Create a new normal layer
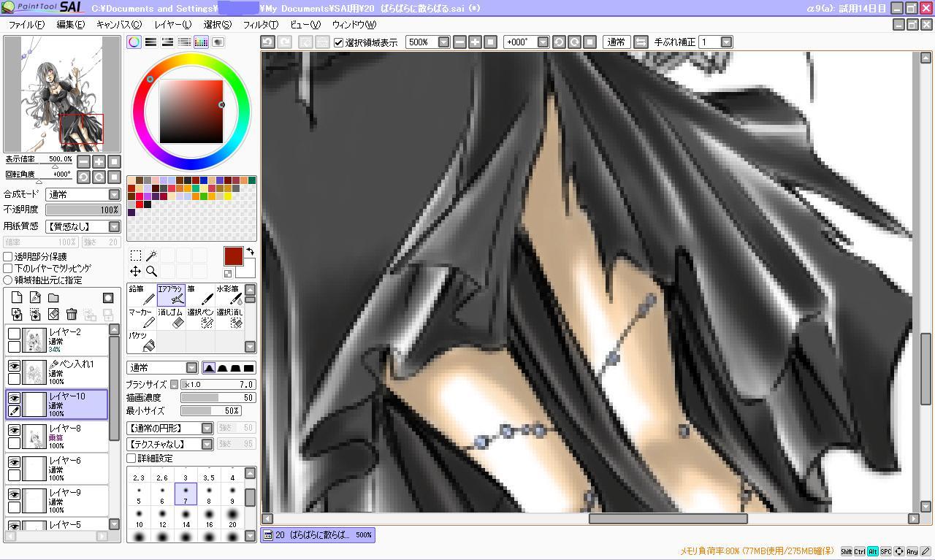Screen dimensions: 935x560 click(x=17, y=298)
